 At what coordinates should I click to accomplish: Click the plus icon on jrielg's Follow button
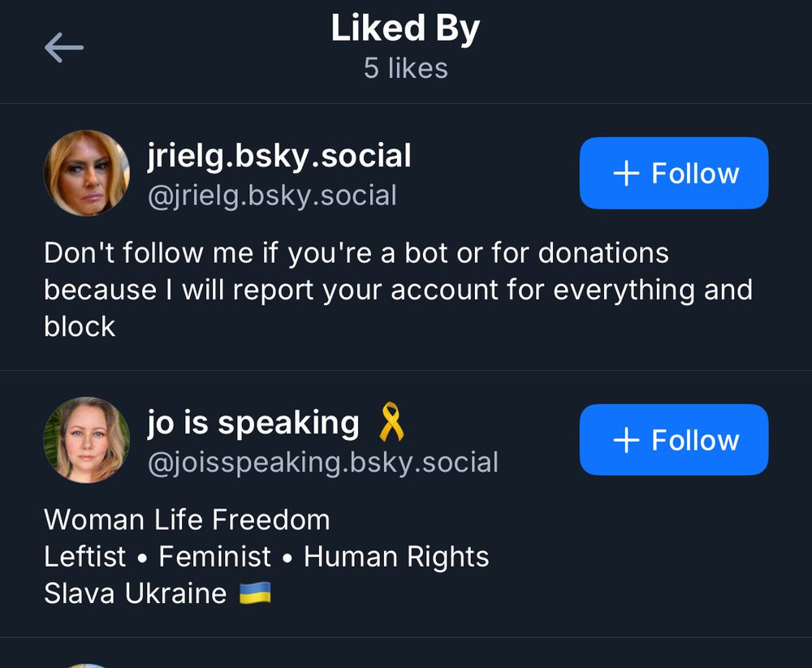(626, 173)
